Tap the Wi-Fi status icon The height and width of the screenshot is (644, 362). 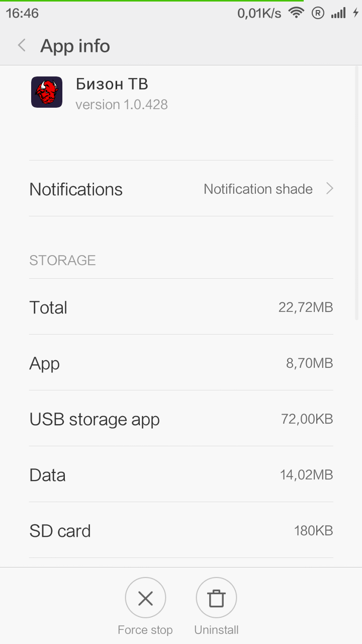click(x=297, y=13)
